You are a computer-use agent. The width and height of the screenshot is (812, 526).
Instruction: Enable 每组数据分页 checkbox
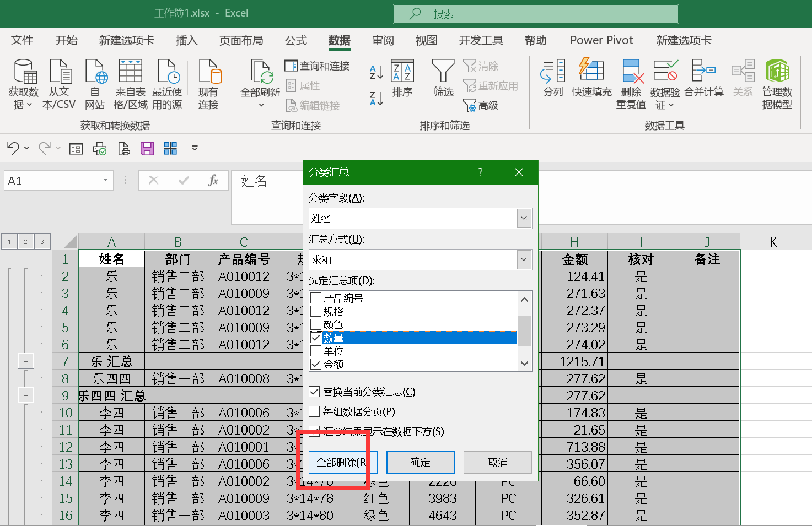pyautogui.click(x=315, y=411)
